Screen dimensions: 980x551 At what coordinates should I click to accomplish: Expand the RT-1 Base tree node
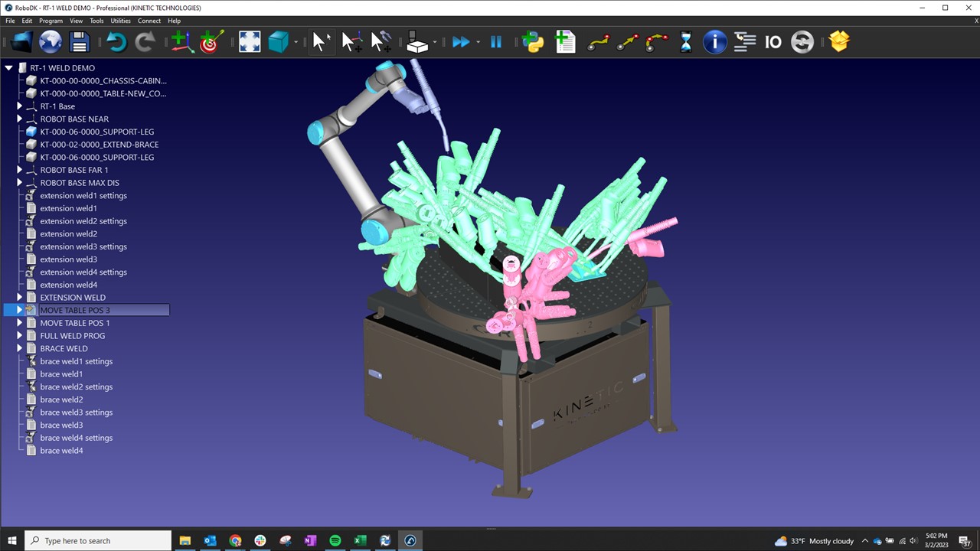[20, 106]
